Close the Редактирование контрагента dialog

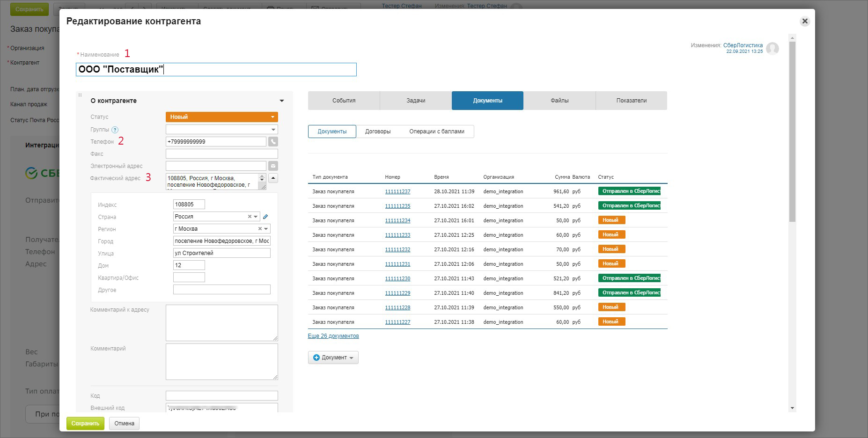pyautogui.click(x=805, y=21)
